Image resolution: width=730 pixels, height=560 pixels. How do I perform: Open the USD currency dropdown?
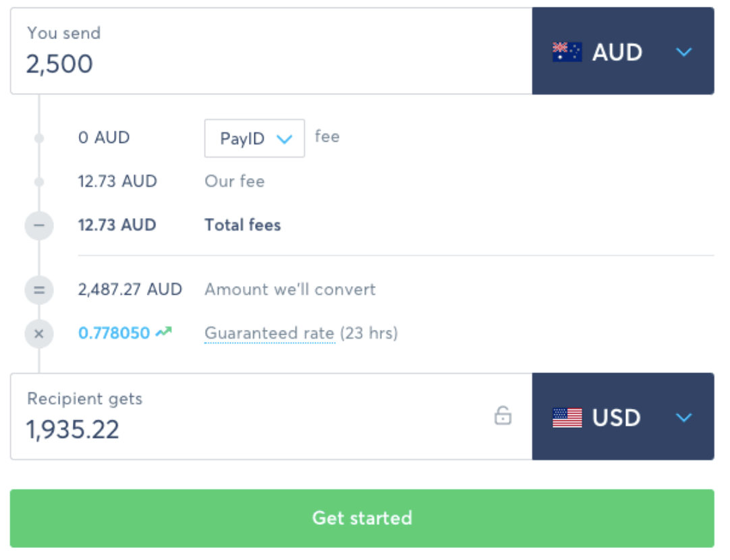pos(622,418)
